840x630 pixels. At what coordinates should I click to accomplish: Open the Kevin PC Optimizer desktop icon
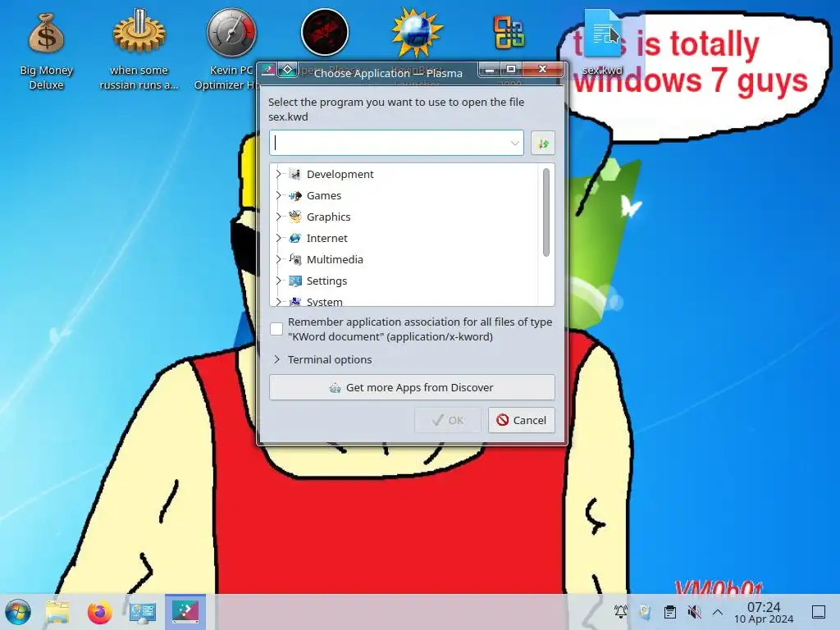tap(231, 33)
